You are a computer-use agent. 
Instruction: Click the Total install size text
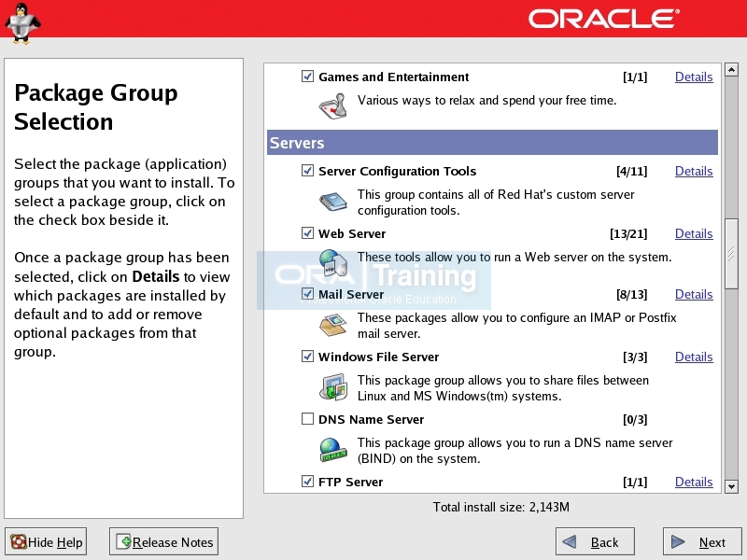[x=500, y=507]
